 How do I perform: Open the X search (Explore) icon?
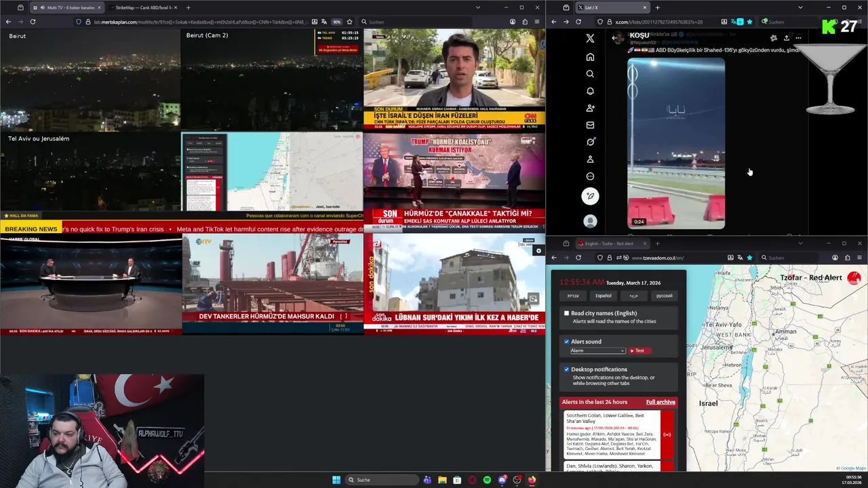(590, 74)
